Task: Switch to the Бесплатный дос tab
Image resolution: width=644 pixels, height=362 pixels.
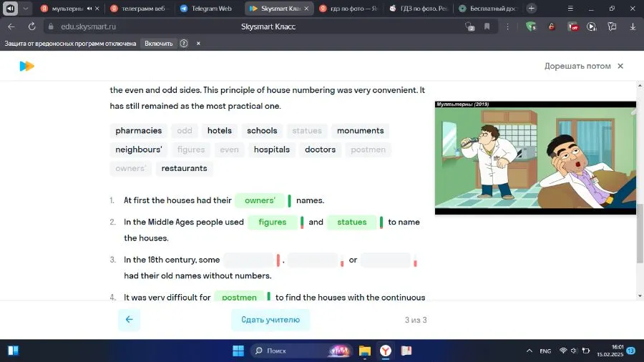Action: click(489, 8)
